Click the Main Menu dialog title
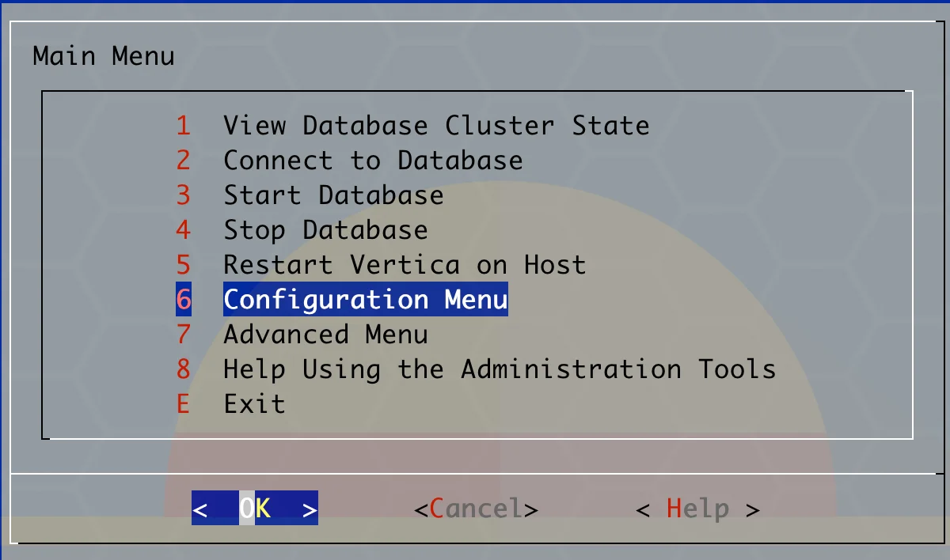 104,57
